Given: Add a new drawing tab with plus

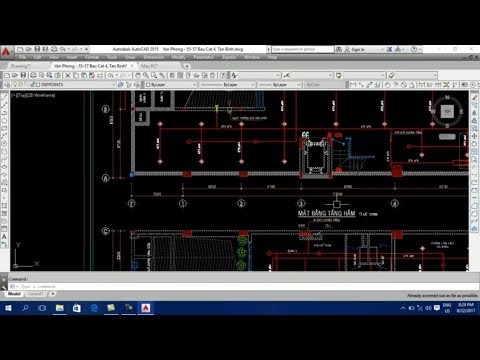Looking at the screenshot, I should pos(187,66).
